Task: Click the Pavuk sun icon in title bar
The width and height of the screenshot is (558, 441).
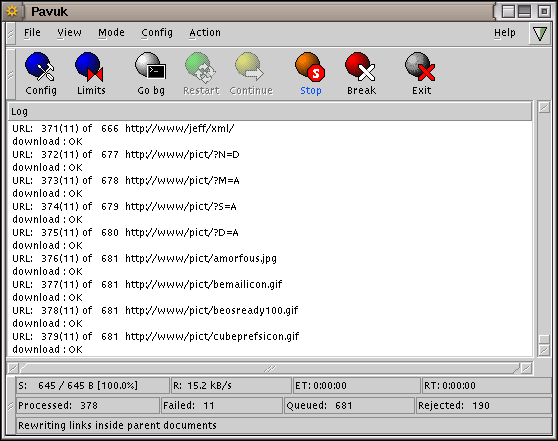Action: click(12, 11)
